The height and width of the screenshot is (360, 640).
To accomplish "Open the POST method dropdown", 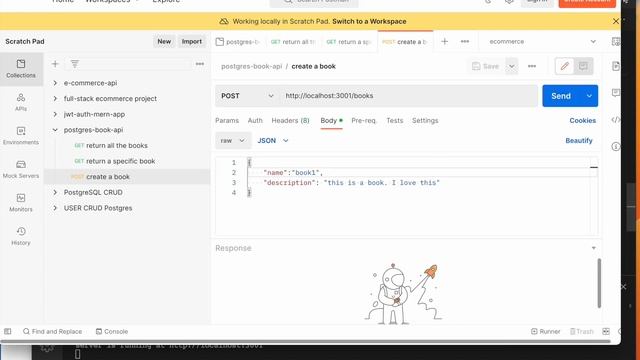I will 247,96.
